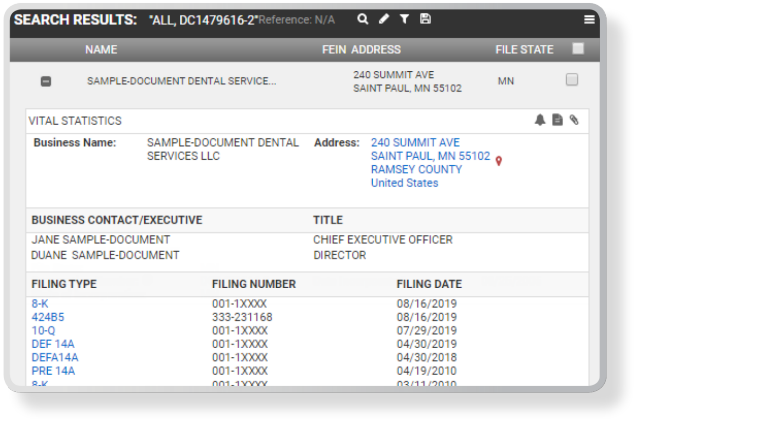Open the 424B5 filing link
The image size is (768, 432).
pos(47,317)
